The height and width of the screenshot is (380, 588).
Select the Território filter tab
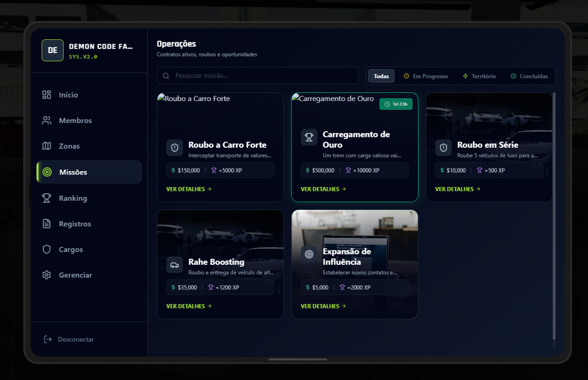[x=479, y=76]
